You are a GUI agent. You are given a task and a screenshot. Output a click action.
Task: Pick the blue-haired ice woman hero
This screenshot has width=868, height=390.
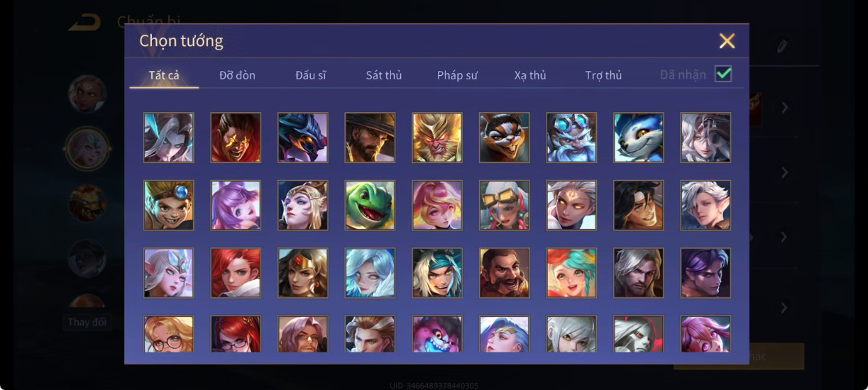(370, 273)
